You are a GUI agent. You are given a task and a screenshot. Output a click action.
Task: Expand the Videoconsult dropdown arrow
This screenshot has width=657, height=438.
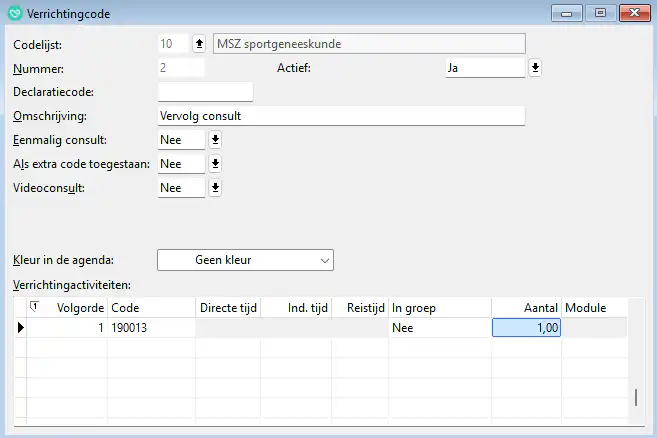(215, 188)
